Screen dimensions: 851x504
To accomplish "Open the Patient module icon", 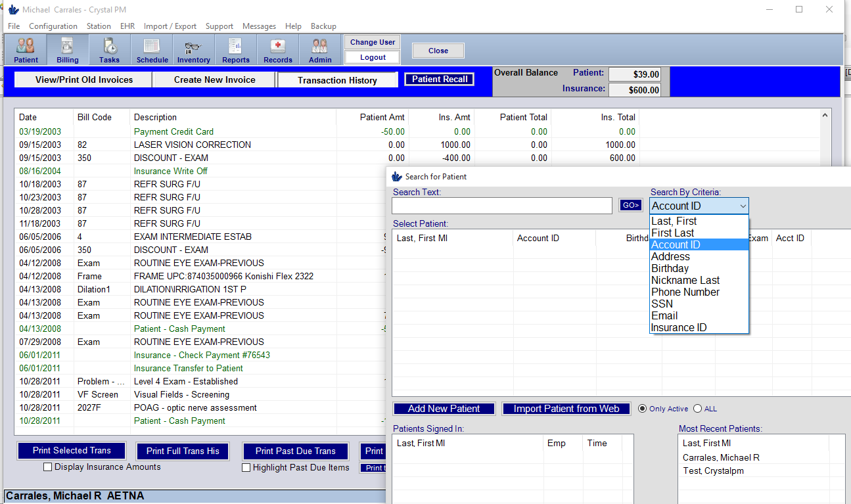I will tap(26, 49).
